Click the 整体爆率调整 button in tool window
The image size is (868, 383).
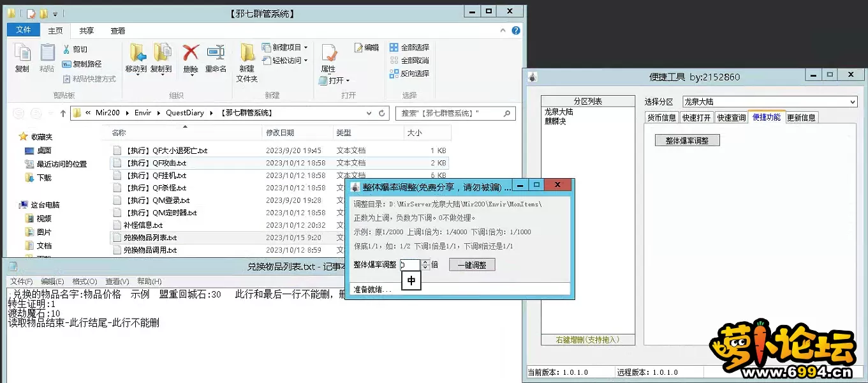coord(687,140)
